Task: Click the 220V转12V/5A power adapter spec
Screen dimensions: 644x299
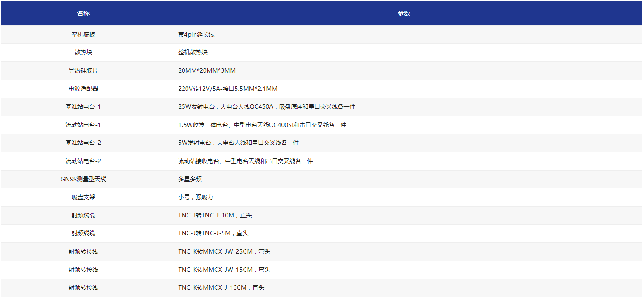Action: click(x=228, y=89)
